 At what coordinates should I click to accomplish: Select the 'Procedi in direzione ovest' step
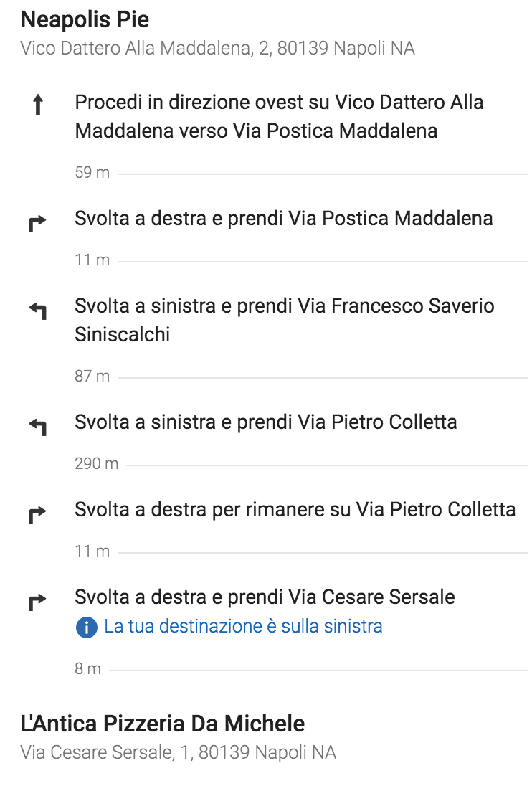[279, 116]
